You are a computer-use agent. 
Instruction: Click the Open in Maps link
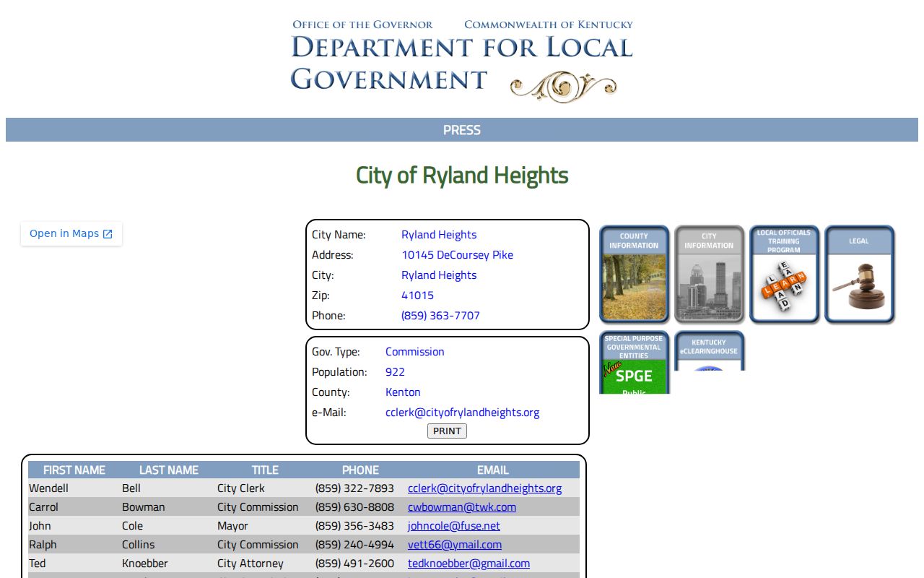(x=71, y=233)
